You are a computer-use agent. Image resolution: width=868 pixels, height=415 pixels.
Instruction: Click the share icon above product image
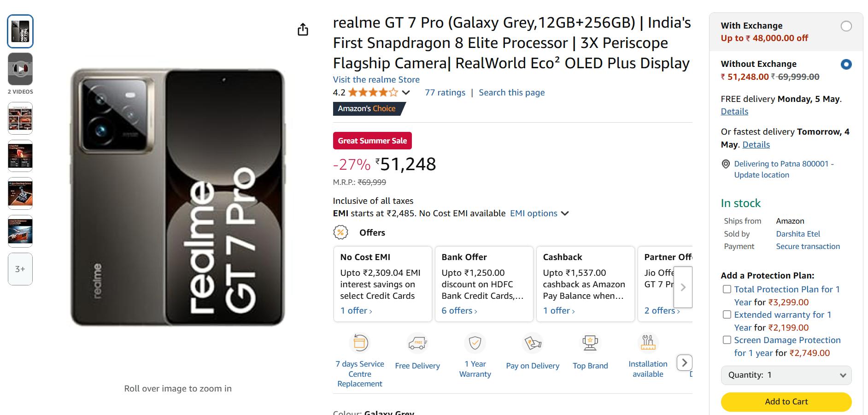coord(303,30)
